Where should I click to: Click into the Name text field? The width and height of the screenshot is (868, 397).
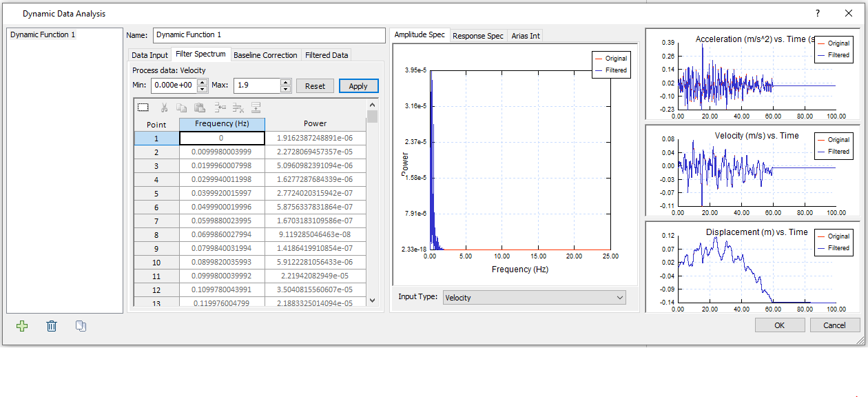(269, 34)
